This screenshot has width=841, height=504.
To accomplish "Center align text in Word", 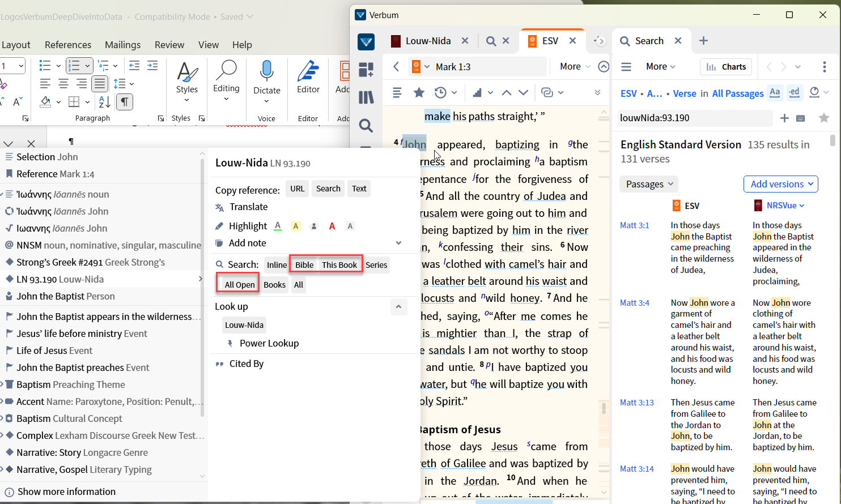I will coord(63,84).
